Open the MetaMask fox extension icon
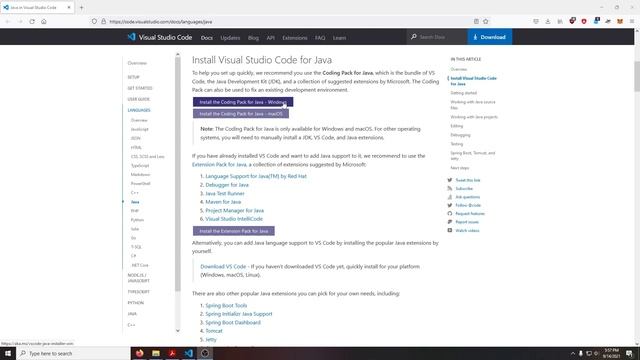 click(x=620, y=21)
